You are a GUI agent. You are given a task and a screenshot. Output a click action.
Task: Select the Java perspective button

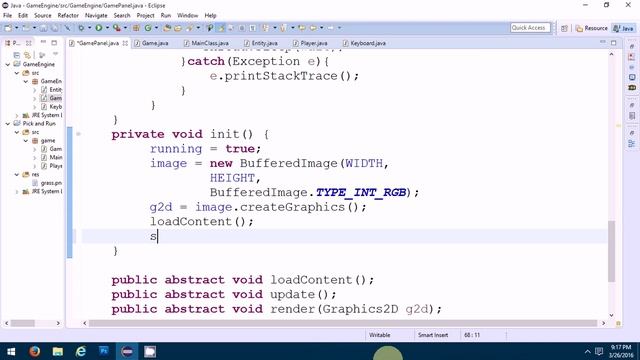tap(623, 28)
